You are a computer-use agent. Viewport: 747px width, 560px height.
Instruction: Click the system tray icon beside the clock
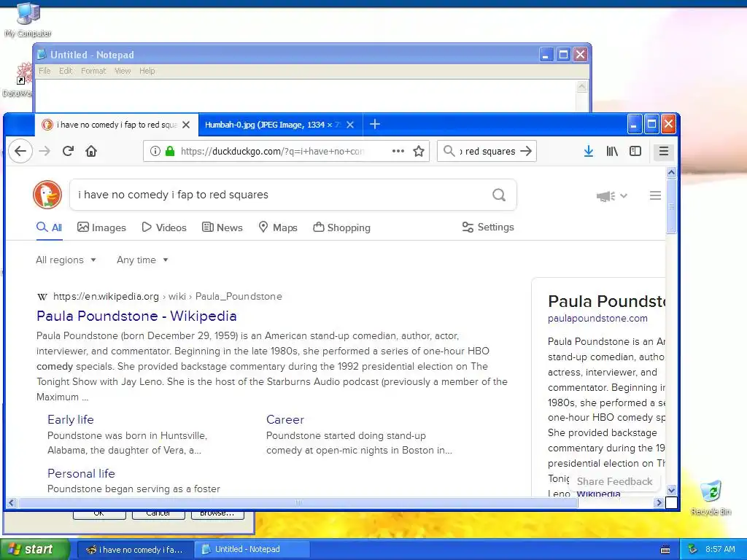(x=692, y=549)
